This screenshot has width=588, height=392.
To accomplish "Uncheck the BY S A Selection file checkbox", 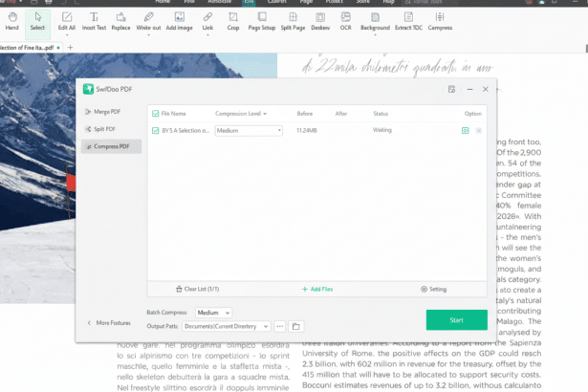I will pyautogui.click(x=156, y=130).
